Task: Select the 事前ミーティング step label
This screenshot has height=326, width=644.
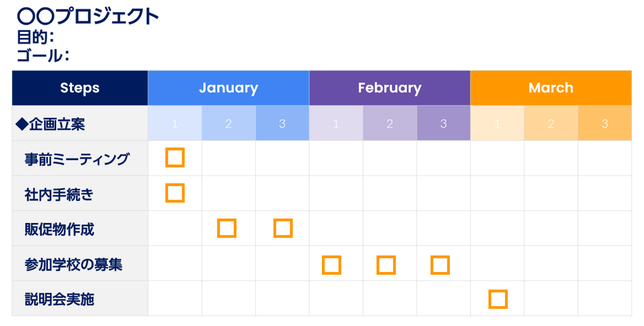Action: pos(77,159)
